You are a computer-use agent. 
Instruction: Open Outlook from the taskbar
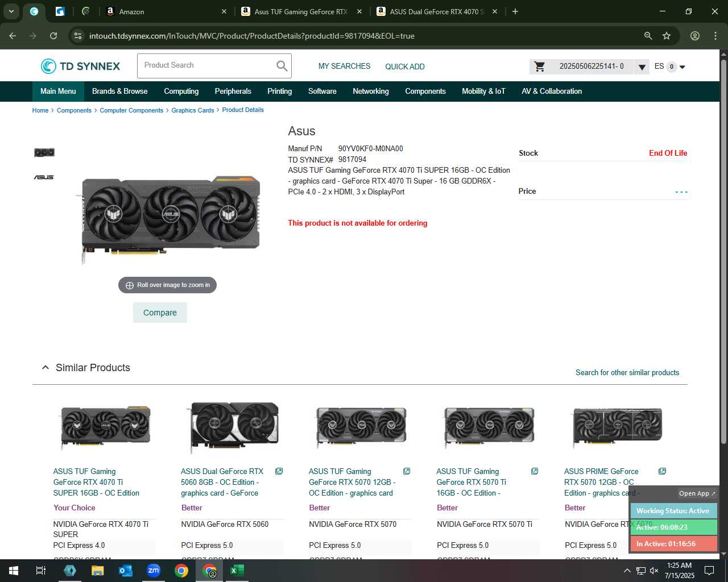126,571
